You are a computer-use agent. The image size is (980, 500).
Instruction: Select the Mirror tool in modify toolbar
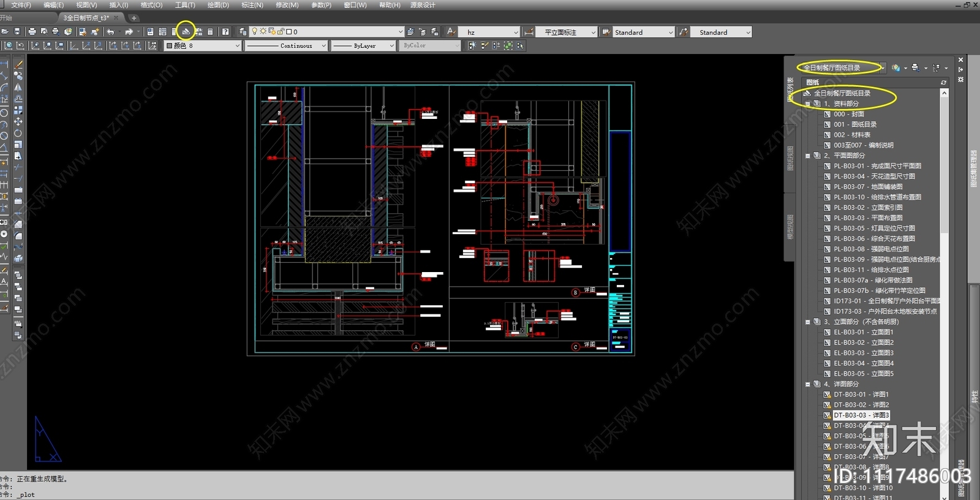18,87
